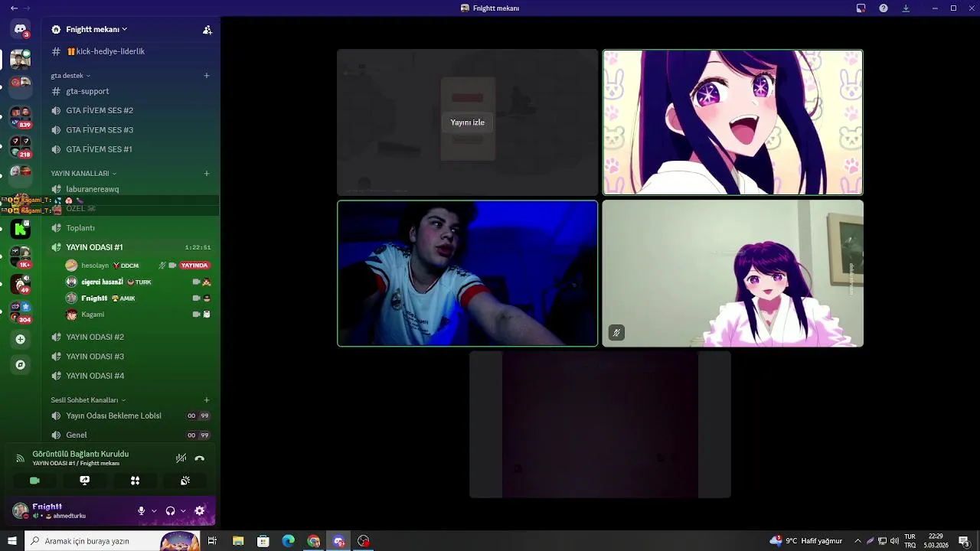
Task: Add channel to Sesli Sohbet Kanalları category
Action: point(207,399)
